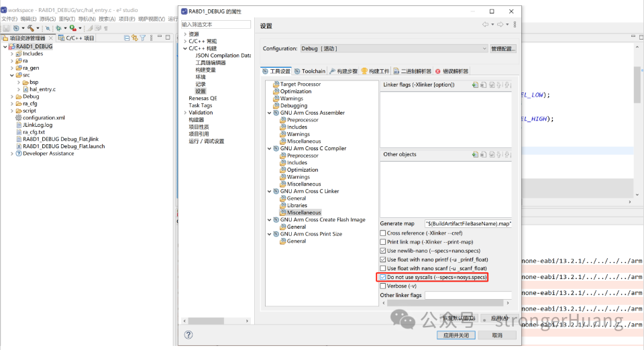The width and height of the screenshot is (644, 350).
Task: Click Collapse All icon in Project Explorer
Action: click(x=127, y=38)
